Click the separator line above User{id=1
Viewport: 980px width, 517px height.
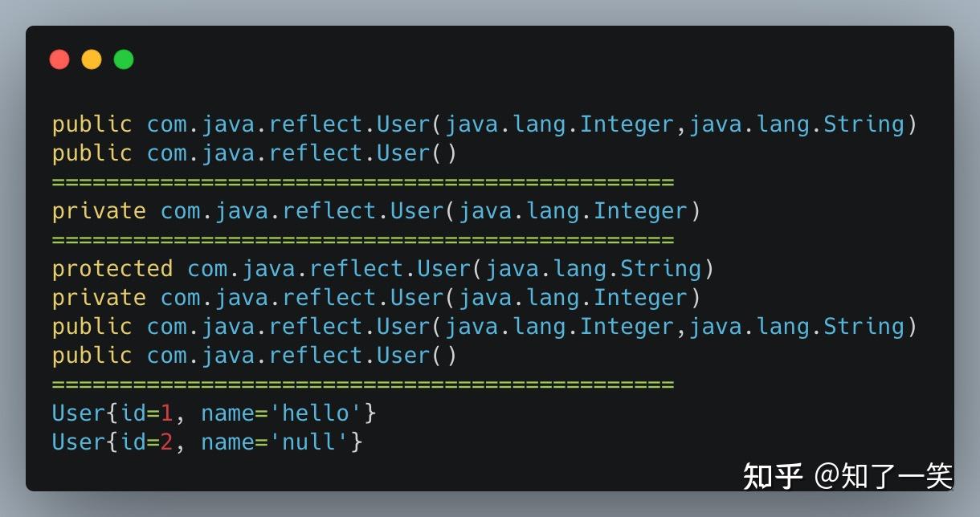coord(362,384)
